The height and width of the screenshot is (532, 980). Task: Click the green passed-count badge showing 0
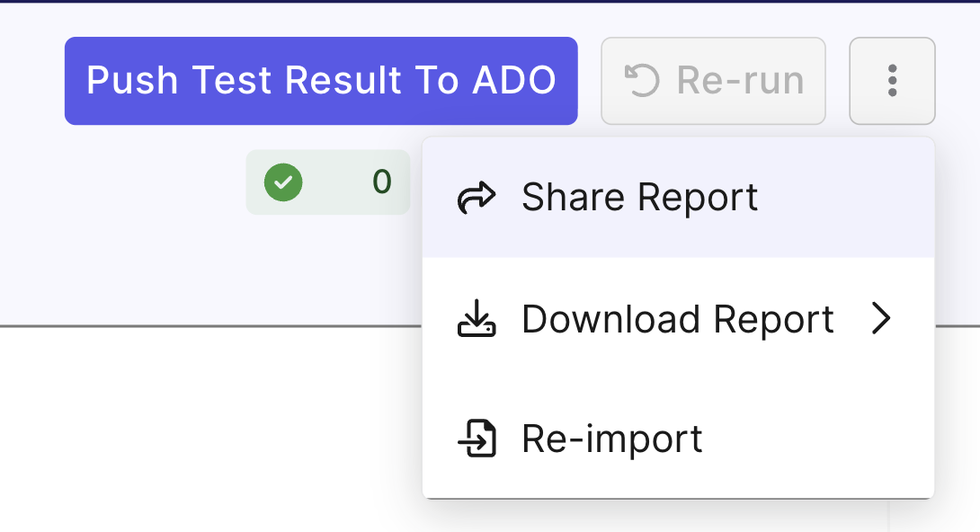click(327, 182)
